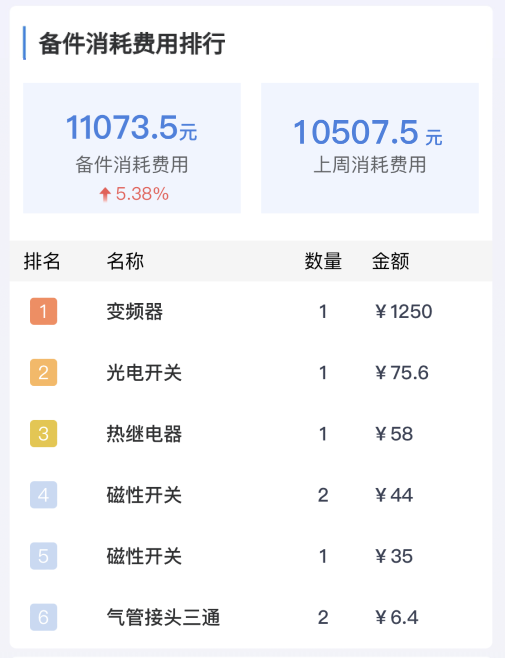Click the red upward arrow icon

coord(105,194)
